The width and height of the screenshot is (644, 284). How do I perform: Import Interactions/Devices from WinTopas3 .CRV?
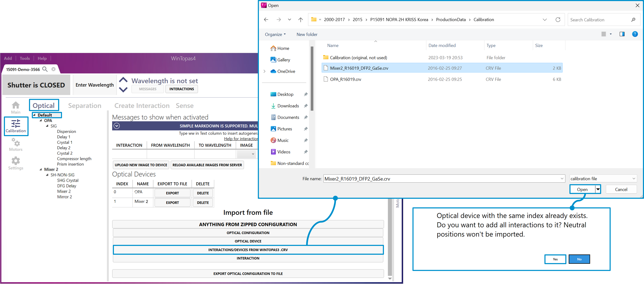tap(248, 249)
